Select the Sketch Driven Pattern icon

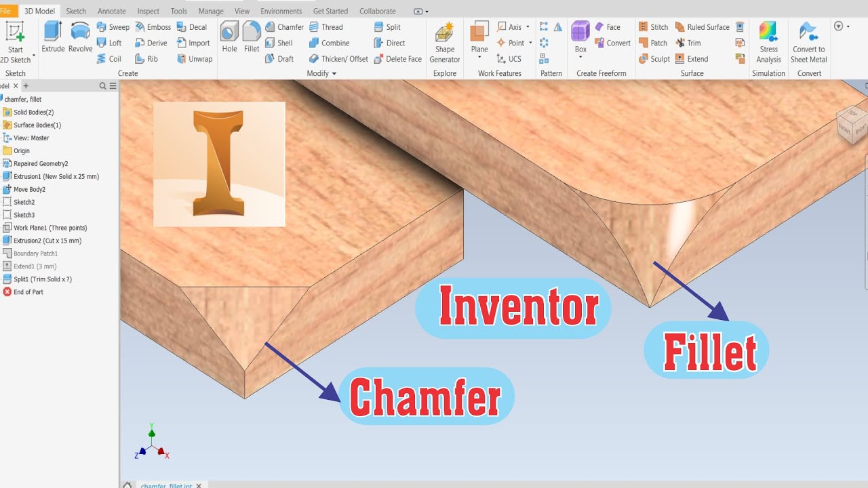544,59
